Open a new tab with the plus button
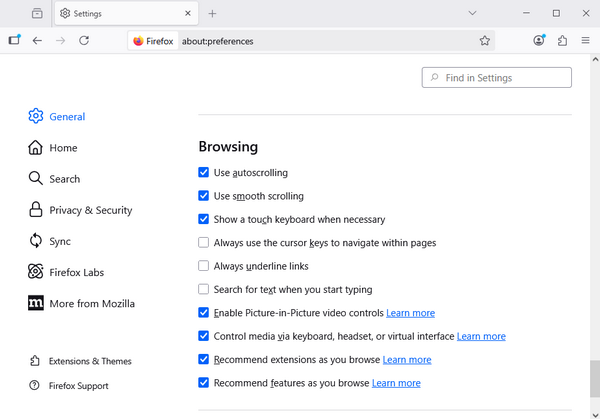This screenshot has height=419, width=600. coord(212,13)
